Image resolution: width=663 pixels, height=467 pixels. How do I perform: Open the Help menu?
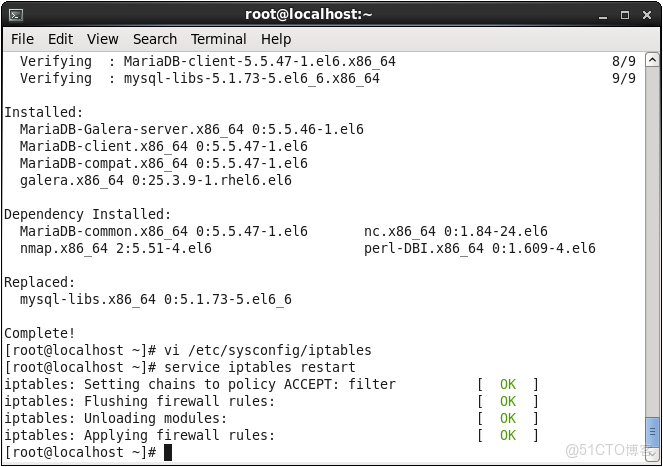276,39
